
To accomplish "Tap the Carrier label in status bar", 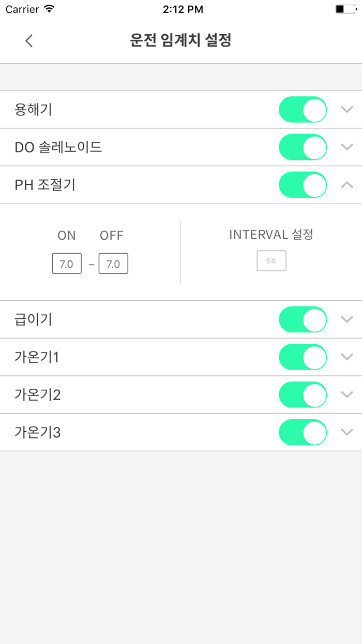I will point(21,9).
